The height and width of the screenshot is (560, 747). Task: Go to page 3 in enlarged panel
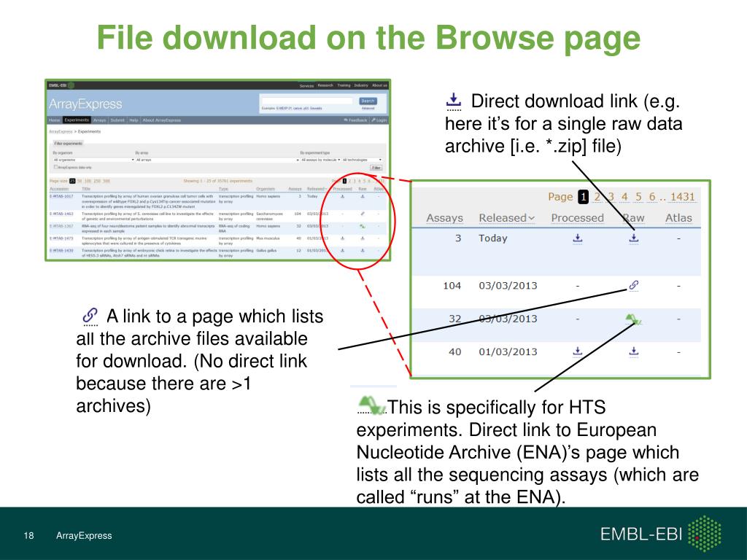(611, 197)
